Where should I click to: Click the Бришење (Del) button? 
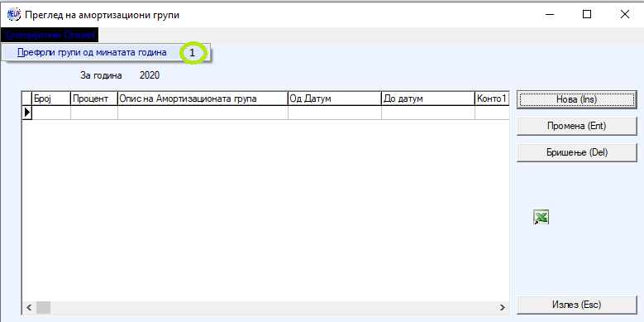577,152
